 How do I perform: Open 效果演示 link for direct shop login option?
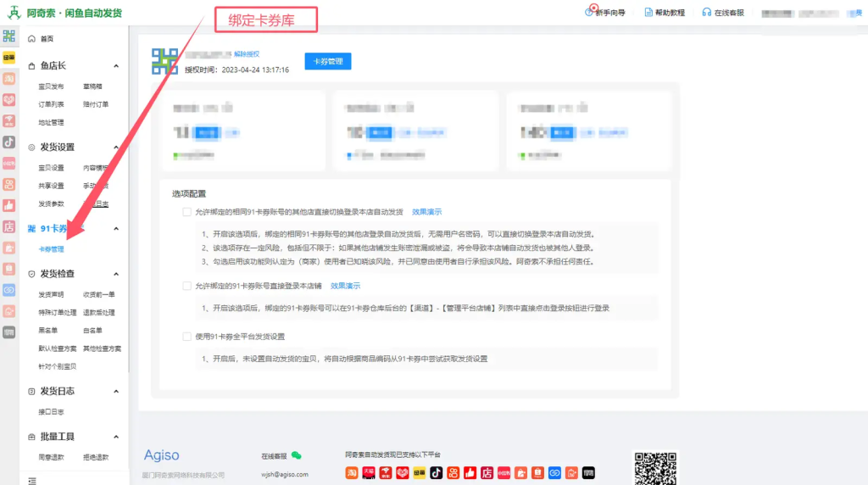coord(346,287)
